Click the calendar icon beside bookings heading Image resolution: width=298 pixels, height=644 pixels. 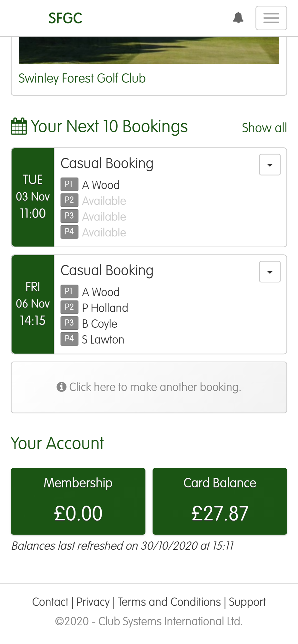click(19, 126)
